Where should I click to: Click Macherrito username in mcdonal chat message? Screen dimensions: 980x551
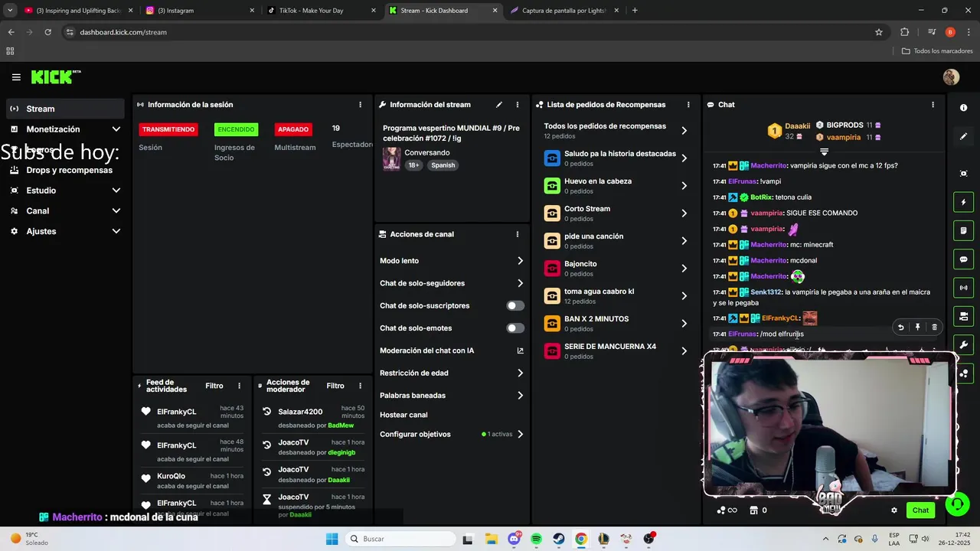(769, 261)
